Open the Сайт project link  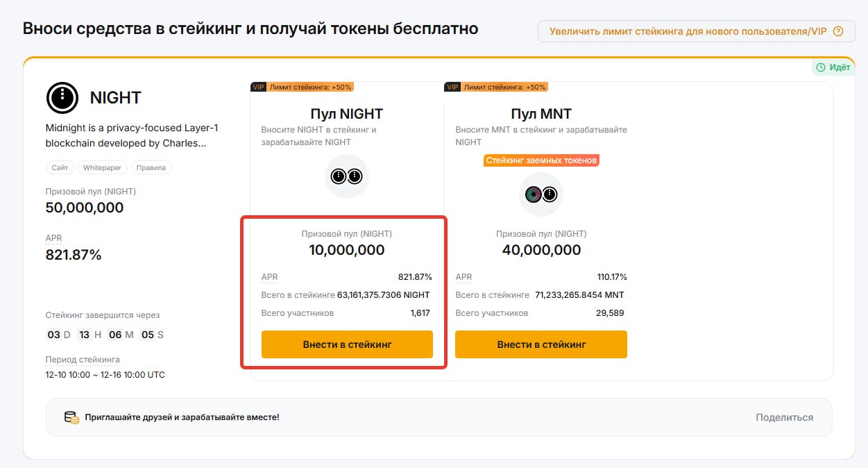60,168
